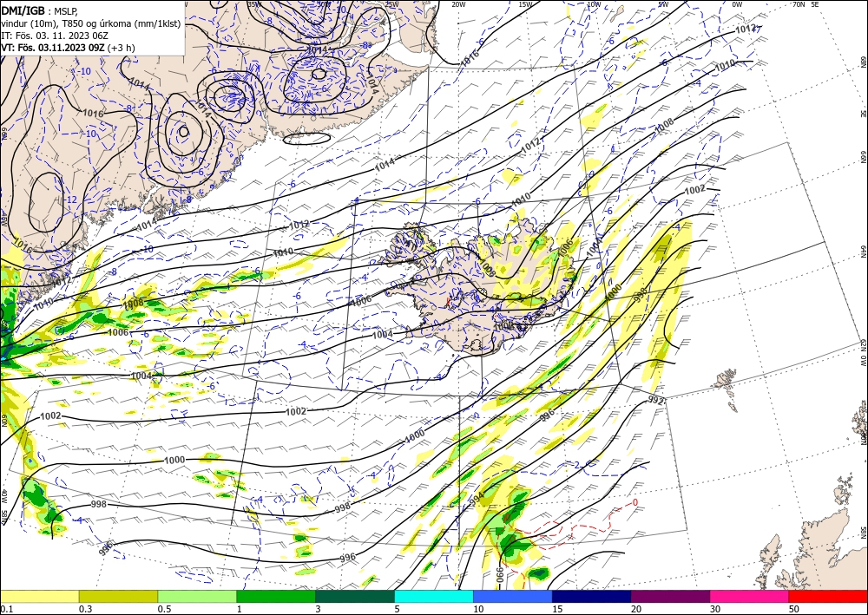Click the '70N' label at top edge
868x615 pixels.
pyautogui.click(x=799, y=4)
